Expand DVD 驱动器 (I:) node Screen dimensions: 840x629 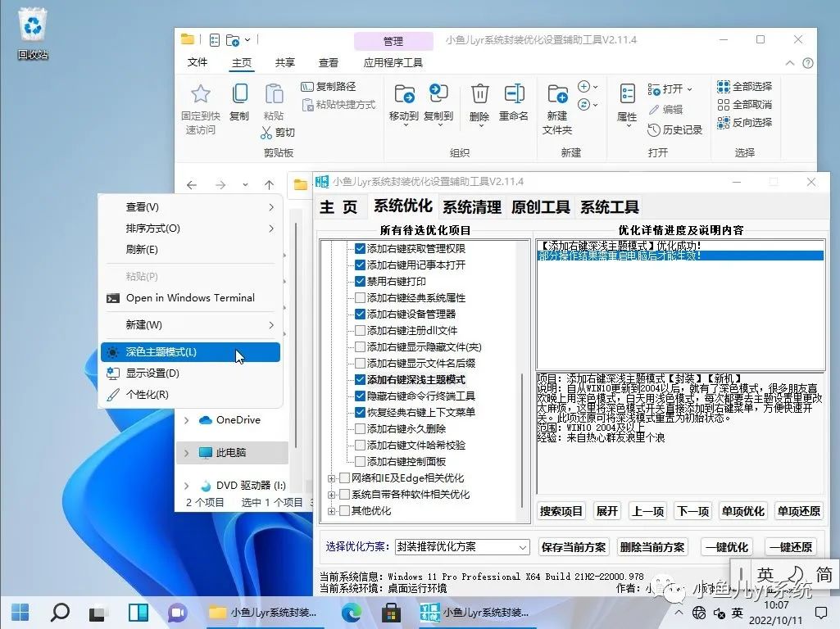coord(186,486)
